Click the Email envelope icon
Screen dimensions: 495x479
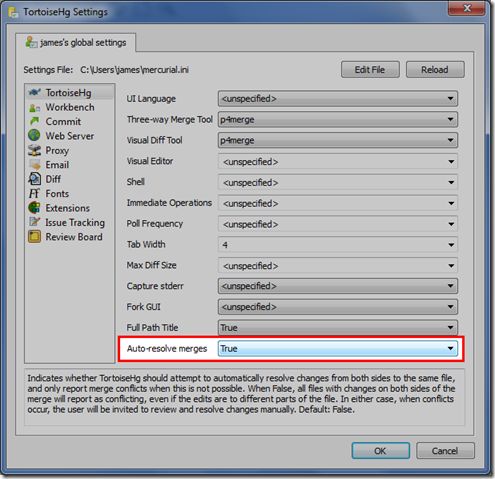pyautogui.click(x=35, y=165)
